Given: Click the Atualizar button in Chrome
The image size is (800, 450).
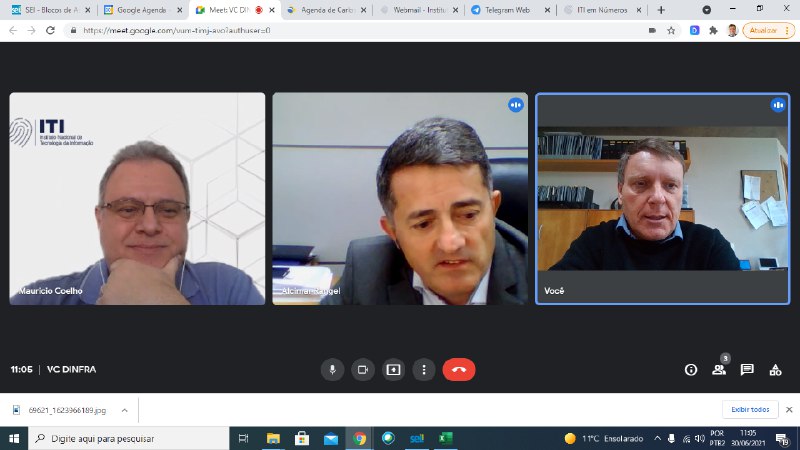Looking at the screenshot, I should [x=768, y=30].
